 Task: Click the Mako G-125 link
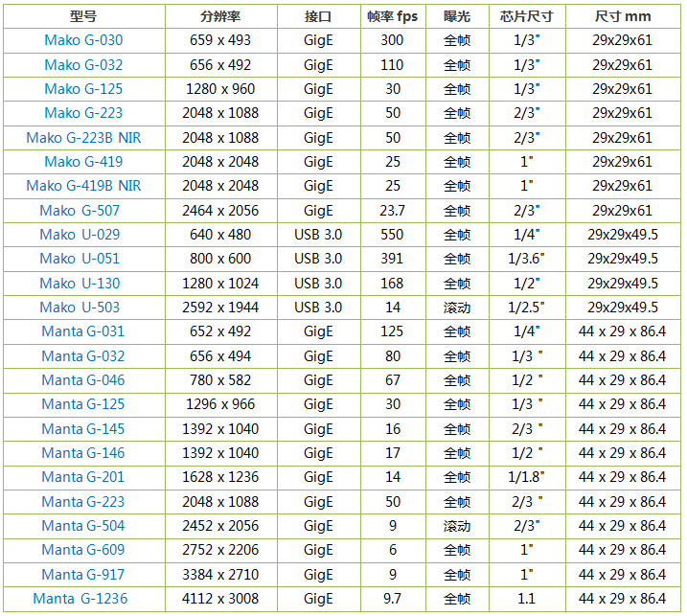83,89
